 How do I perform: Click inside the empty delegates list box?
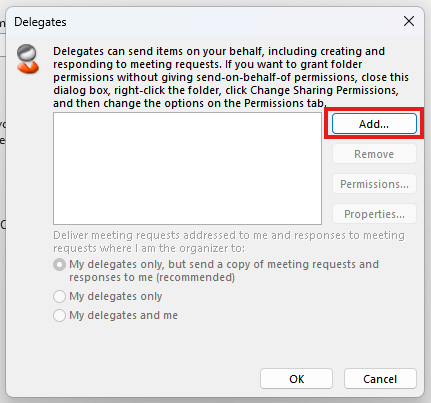(187, 168)
